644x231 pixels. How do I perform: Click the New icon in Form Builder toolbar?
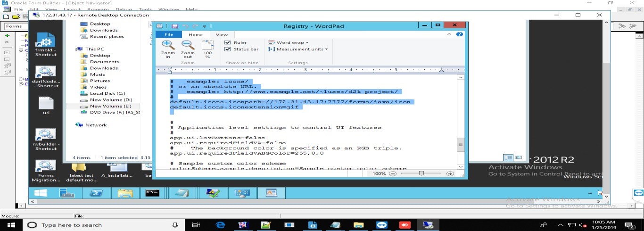[x=6, y=16]
